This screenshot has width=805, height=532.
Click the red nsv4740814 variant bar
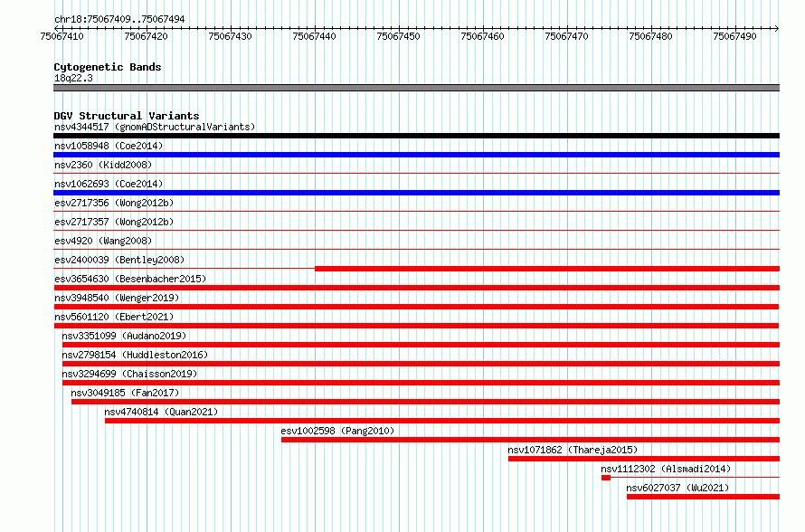click(442, 421)
